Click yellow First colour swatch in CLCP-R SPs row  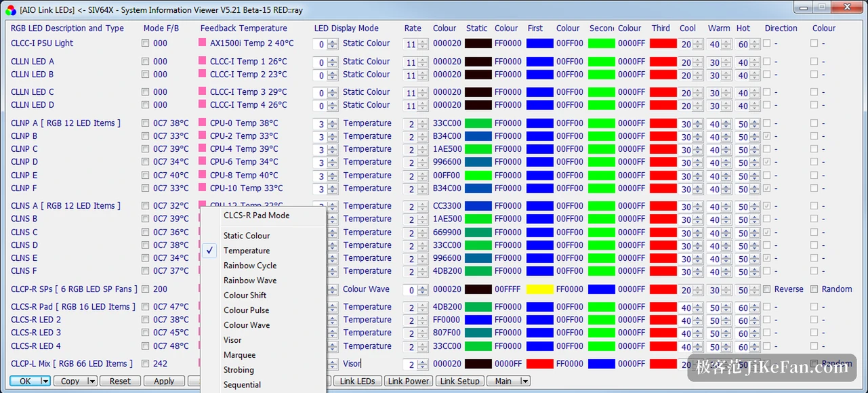[540, 289]
